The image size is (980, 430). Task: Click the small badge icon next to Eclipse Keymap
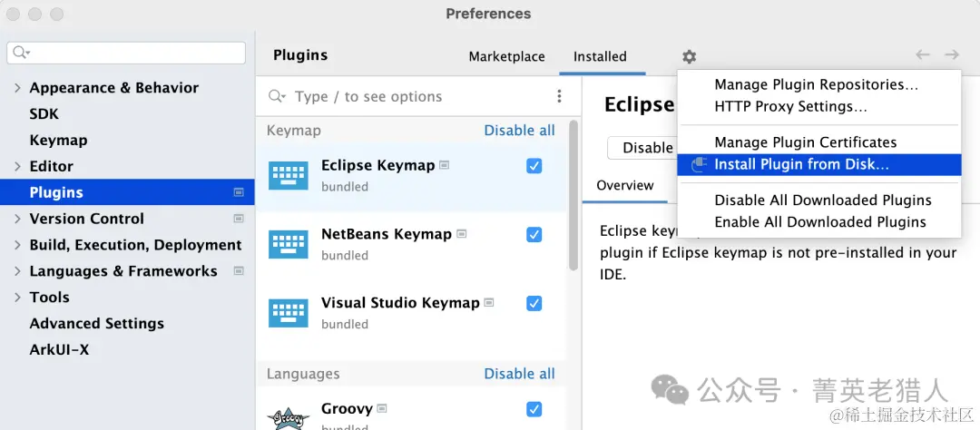(x=444, y=165)
